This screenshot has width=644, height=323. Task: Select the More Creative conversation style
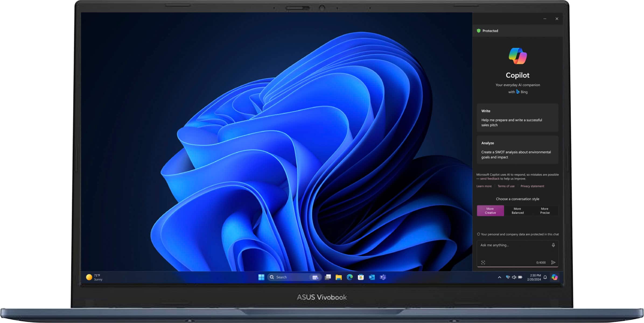[490, 211]
